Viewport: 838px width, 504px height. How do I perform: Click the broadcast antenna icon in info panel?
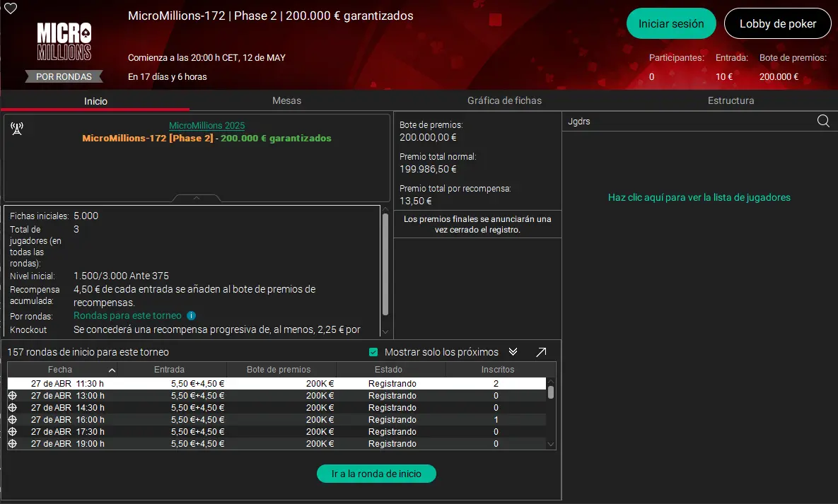17,129
